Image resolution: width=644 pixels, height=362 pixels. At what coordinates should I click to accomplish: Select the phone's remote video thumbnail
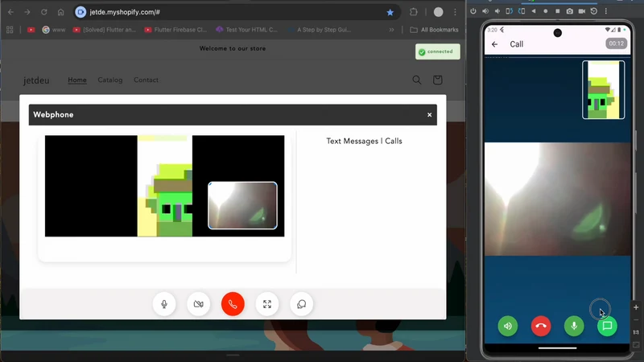click(x=603, y=90)
